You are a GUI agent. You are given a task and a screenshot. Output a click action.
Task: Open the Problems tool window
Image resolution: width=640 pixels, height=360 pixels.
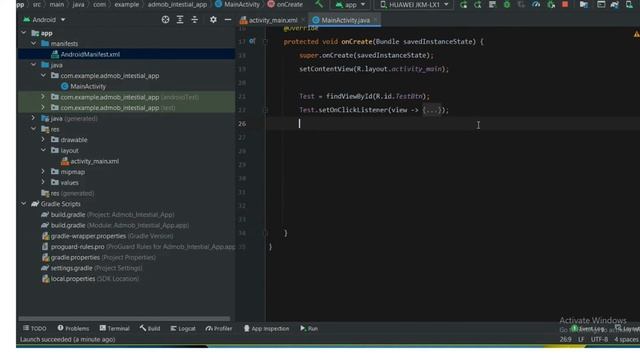73,328
